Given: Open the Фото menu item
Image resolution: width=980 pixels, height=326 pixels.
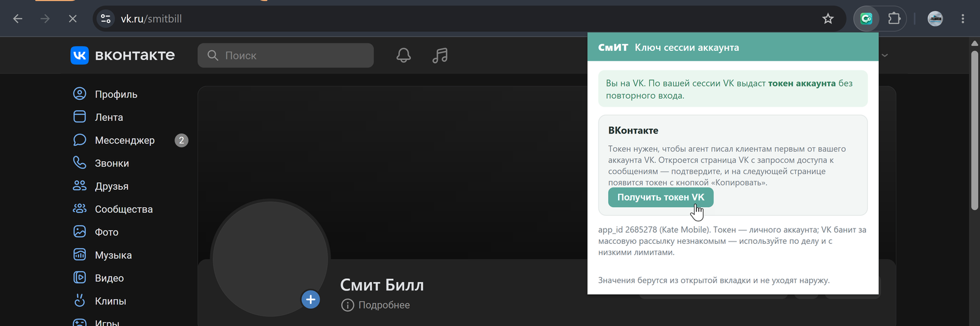Looking at the screenshot, I should click(x=107, y=232).
